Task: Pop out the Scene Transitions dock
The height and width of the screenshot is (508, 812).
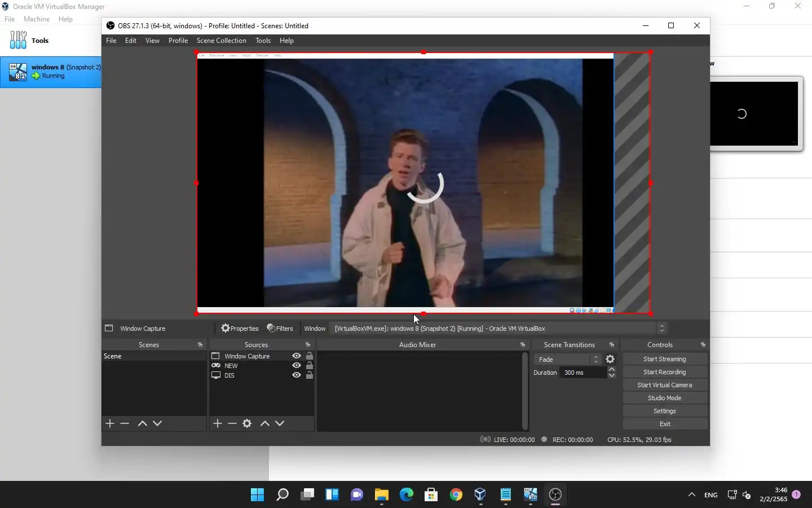Action: point(612,345)
